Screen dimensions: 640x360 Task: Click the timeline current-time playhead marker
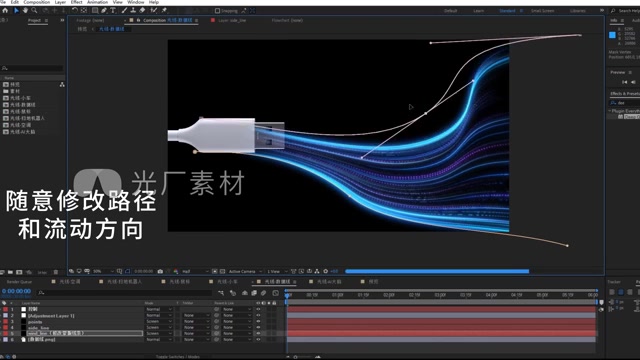pyautogui.click(x=287, y=295)
